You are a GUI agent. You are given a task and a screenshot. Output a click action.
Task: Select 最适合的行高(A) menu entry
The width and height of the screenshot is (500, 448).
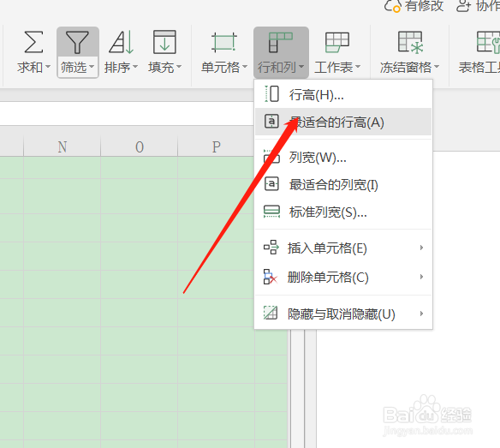click(343, 122)
